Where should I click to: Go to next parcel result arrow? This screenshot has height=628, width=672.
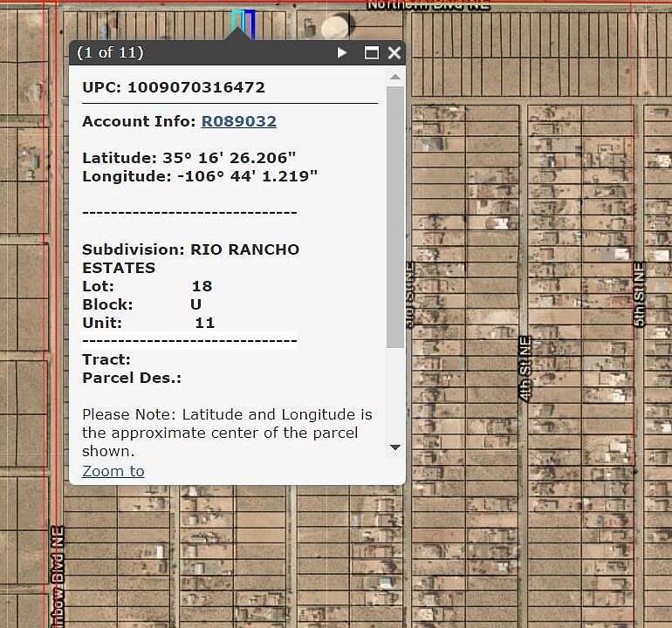click(342, 53)
